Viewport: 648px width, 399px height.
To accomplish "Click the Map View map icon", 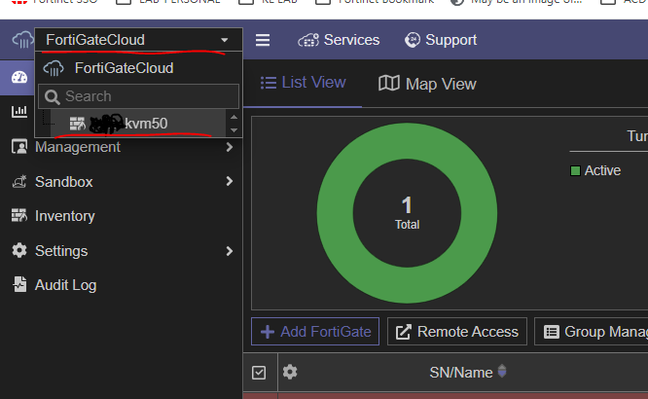I will (x=388, y=84).
